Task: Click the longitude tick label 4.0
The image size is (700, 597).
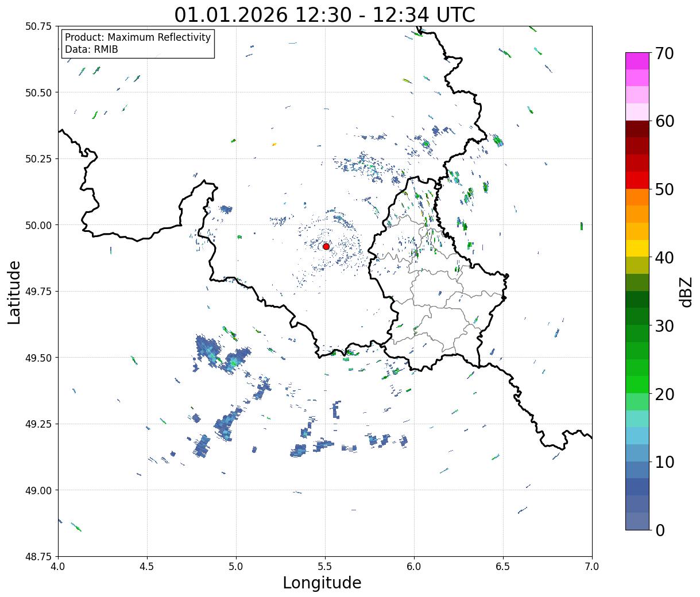Action: (x=58, y=567)
